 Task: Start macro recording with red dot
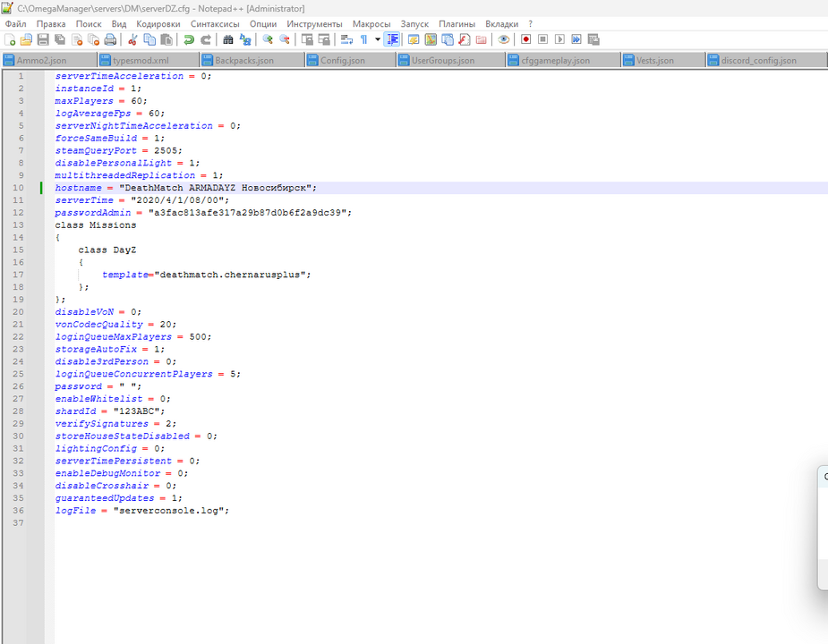[x=525, y=39]
